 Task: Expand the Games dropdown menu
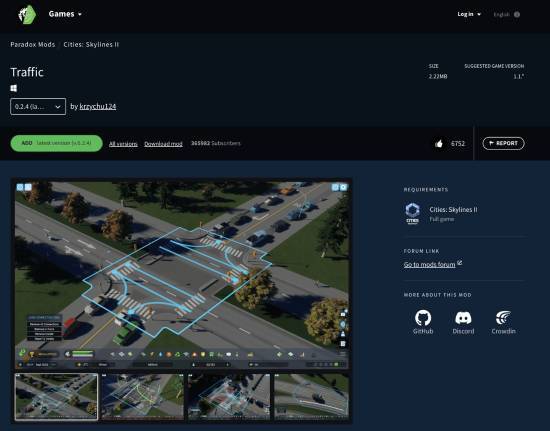pos(65,14)
